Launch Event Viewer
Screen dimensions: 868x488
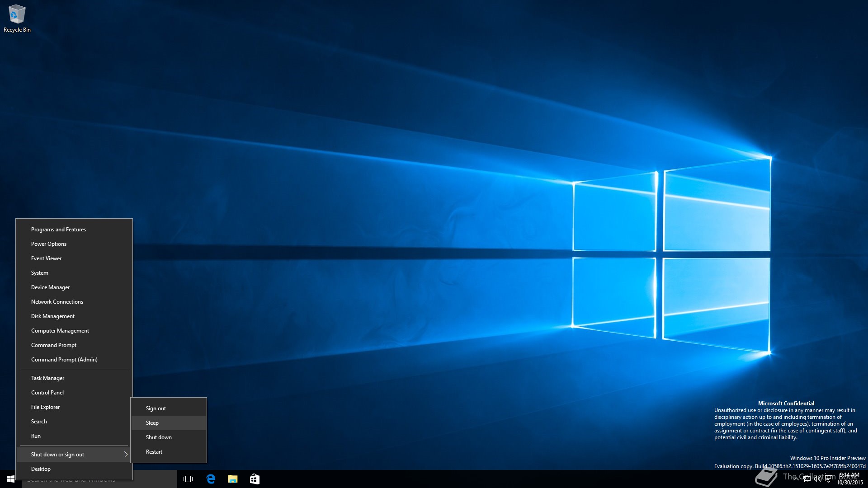click(74, 258)
